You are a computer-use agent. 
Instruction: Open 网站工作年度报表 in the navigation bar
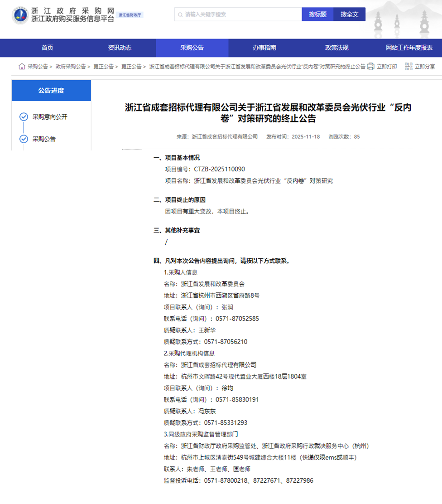tap(409, 48)
